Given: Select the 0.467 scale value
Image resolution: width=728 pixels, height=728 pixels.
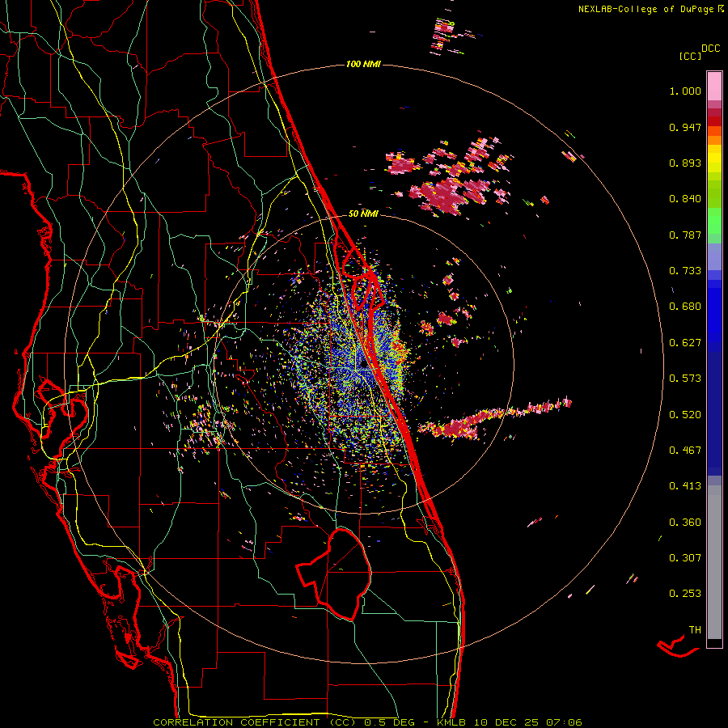Looking at the screenshot, I should [685, 451].
